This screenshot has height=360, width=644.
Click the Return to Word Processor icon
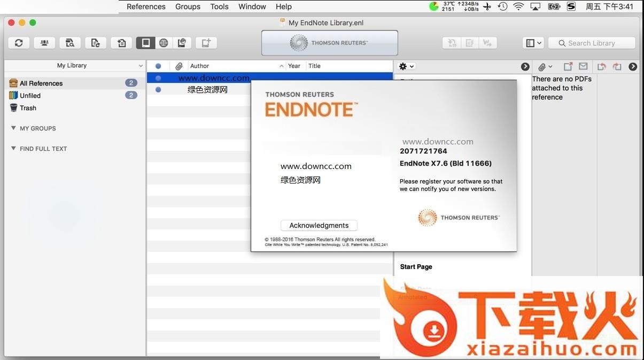[x=488, y=43]
